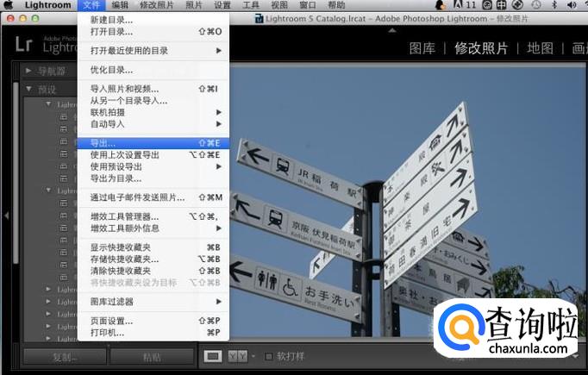Switch to the 图库 module

pos(422,48)
